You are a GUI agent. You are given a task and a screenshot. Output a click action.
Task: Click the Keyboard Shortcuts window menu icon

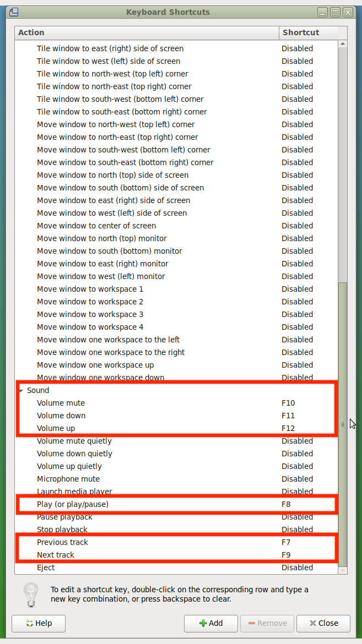tap(14, 12)
